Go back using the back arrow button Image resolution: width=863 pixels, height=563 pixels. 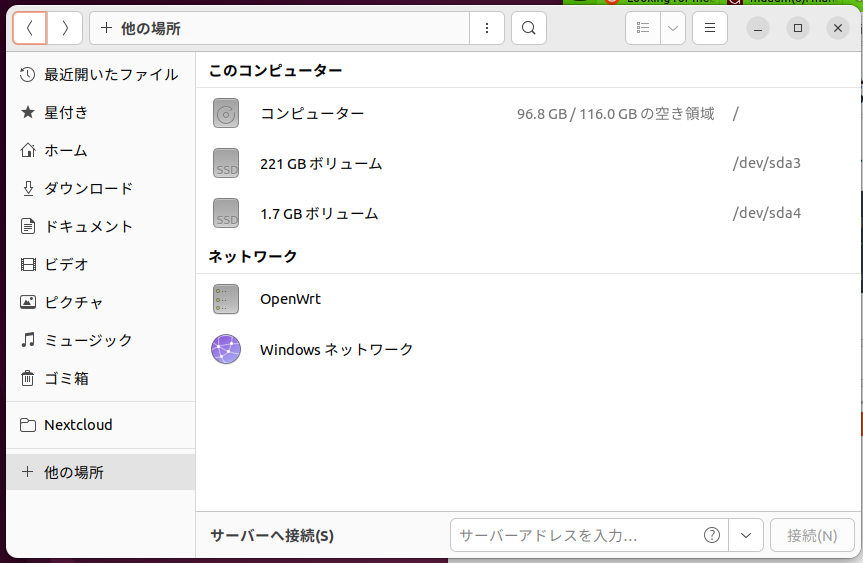[x=30, y=28]
